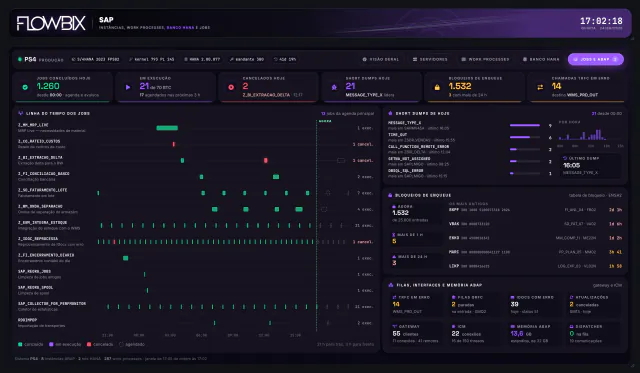Click the IDocs com Erro tile

click(534, 304)
